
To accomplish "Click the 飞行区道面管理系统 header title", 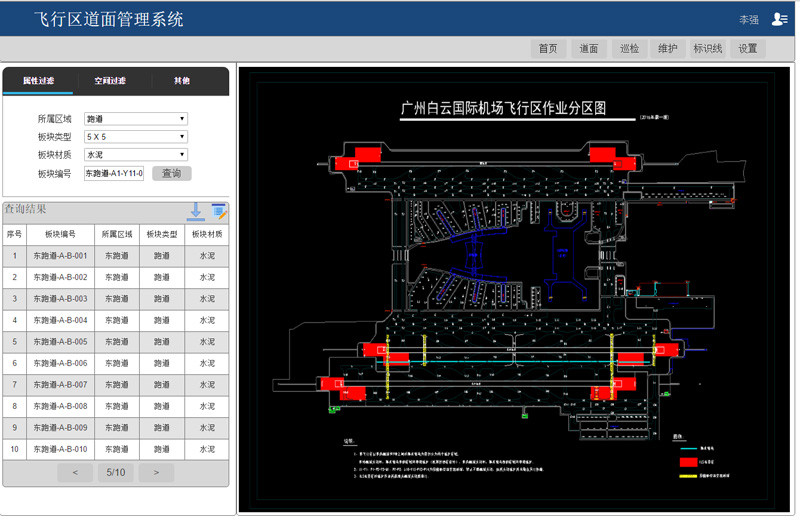I will coord(109,19).
